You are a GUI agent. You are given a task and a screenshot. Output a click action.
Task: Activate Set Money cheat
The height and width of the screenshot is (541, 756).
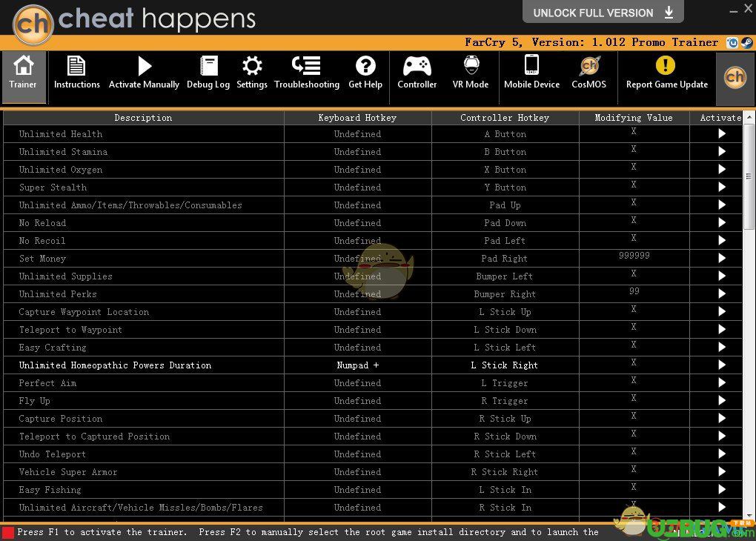tap(721, 259)
